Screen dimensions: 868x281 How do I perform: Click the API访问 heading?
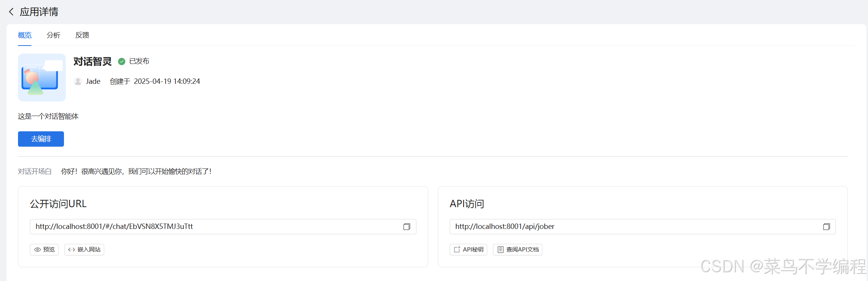(x=467, y=204)
